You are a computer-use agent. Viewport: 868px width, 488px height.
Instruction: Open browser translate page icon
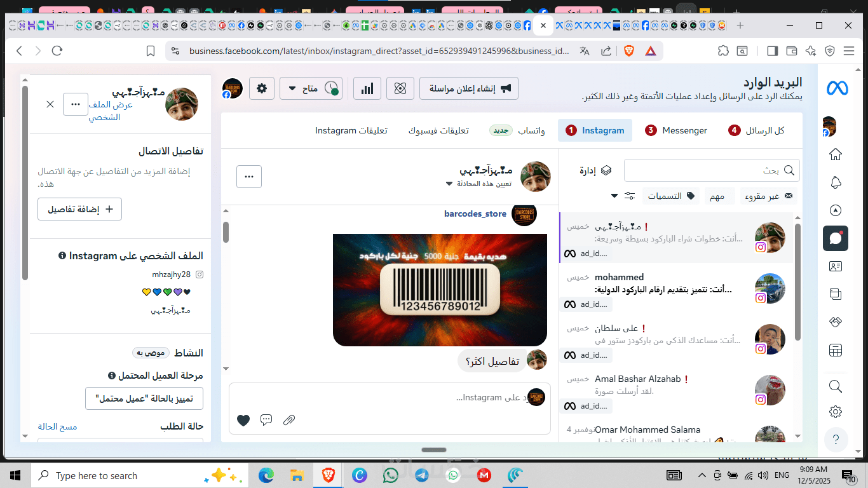(585, 51)
